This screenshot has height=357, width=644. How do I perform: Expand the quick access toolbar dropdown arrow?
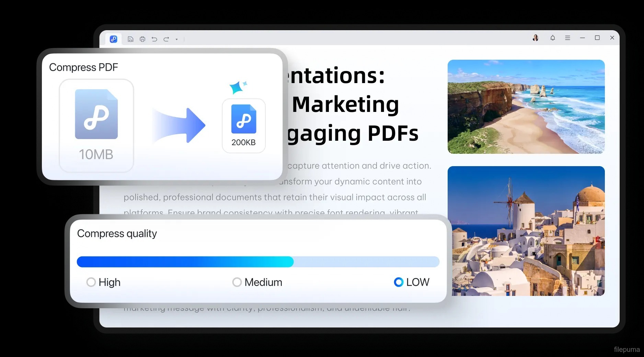click(176, 39)
